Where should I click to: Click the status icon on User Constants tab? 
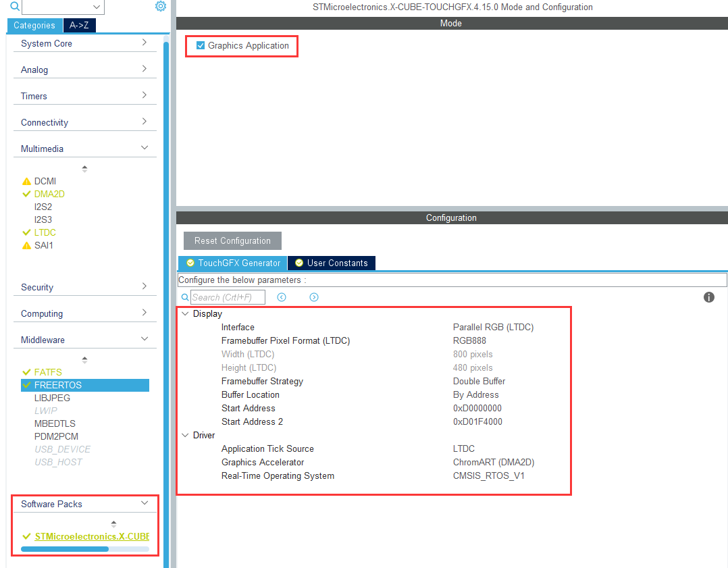pyautogui.click(x=299, y=263)
